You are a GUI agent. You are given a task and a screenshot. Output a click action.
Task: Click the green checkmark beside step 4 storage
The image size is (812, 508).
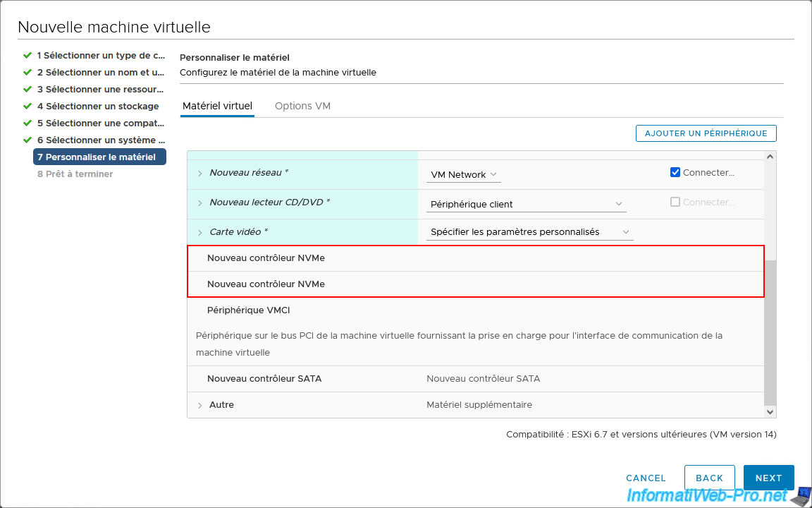[27, 106]
